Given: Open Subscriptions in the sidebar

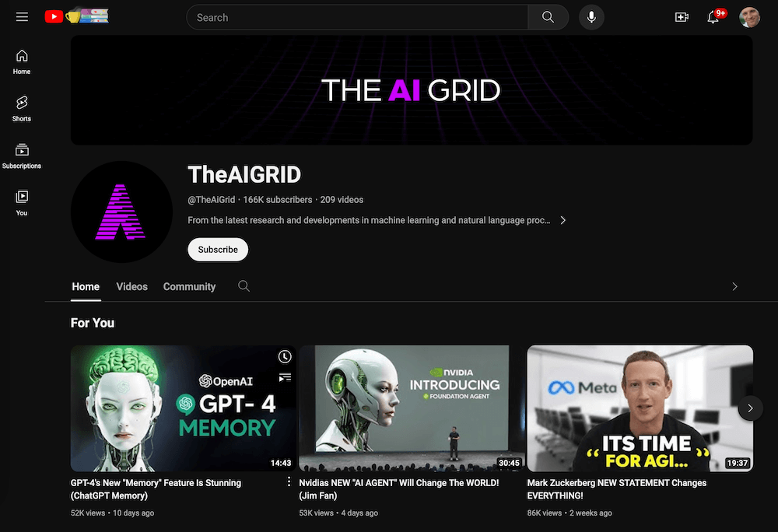Looking at the screenshot, I should [22, 156].
